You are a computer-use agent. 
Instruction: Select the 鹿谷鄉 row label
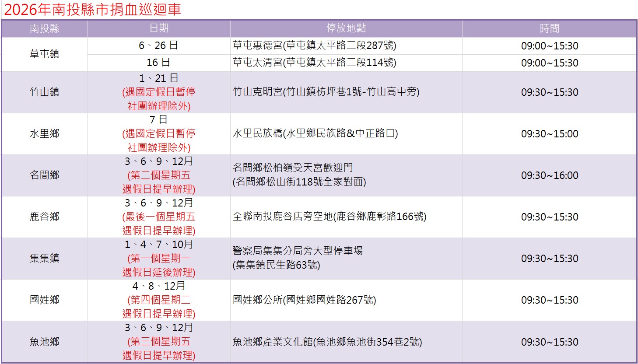click(x=45, y=217)
